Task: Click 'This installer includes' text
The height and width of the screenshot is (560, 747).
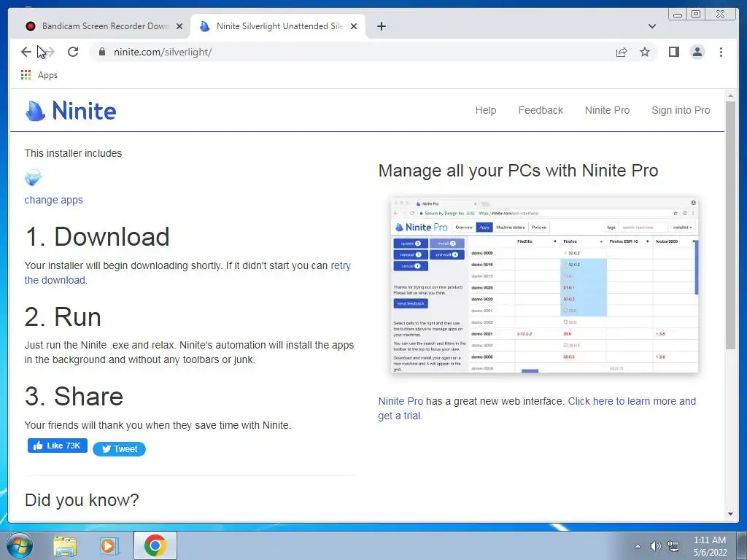Action: point(73,153)
